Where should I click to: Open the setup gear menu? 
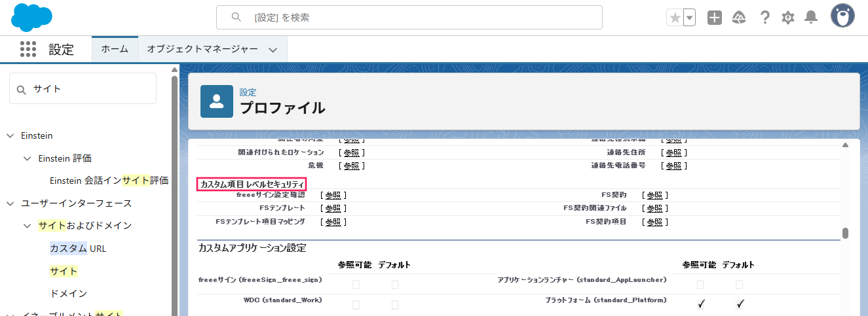tap(788, 18)
